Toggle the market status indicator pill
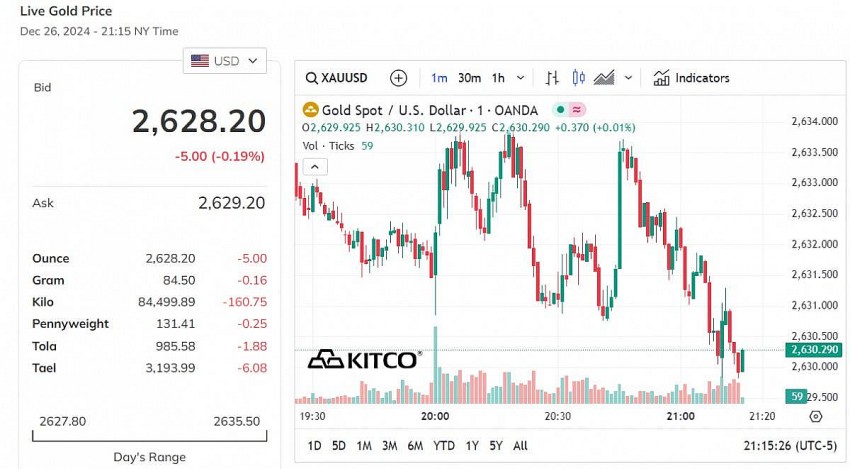 tap(570, 110)
